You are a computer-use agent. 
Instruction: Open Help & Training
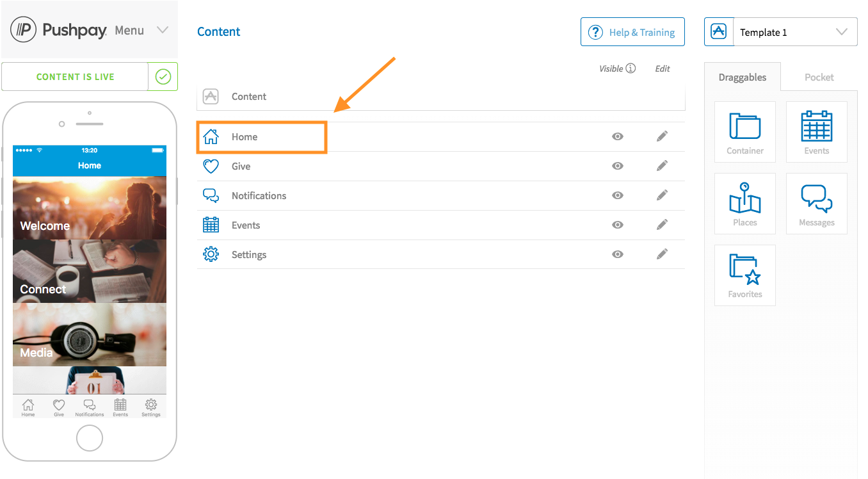[x=632, y=31]
